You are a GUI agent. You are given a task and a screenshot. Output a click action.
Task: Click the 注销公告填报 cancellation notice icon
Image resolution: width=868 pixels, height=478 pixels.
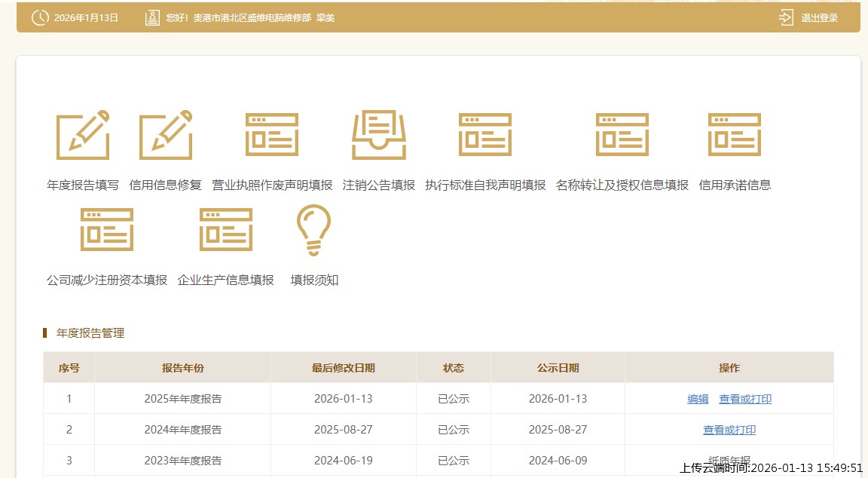pos(378,136)
